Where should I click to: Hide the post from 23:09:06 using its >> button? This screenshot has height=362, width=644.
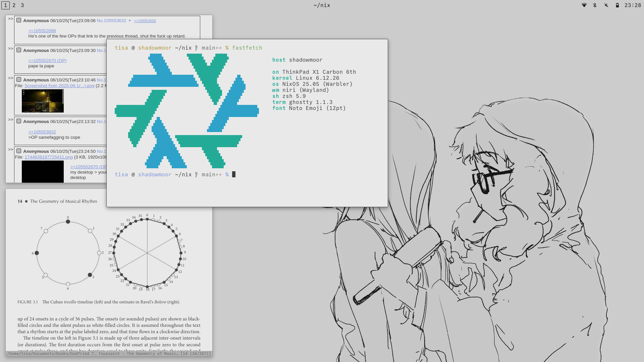[x=10, y=19]
